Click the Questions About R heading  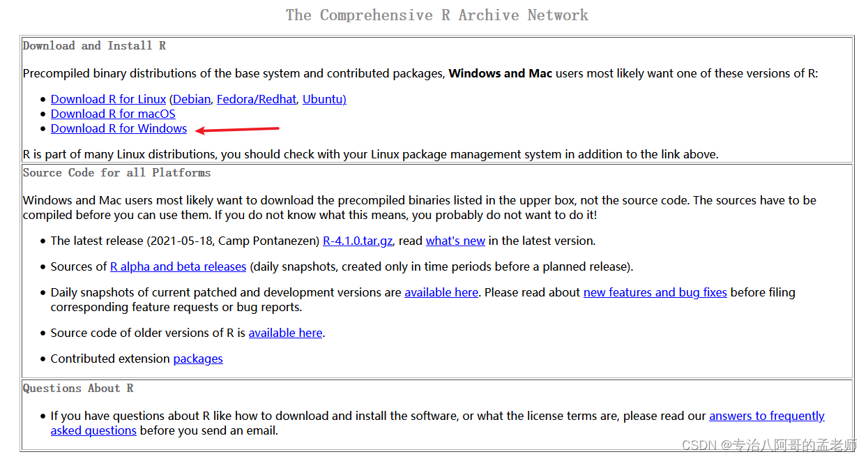(78, 388)
